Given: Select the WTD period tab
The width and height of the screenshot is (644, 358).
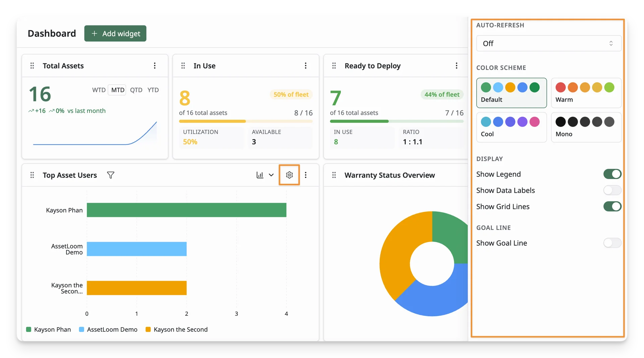Looking at the screenshot, I should click(99, 90).
